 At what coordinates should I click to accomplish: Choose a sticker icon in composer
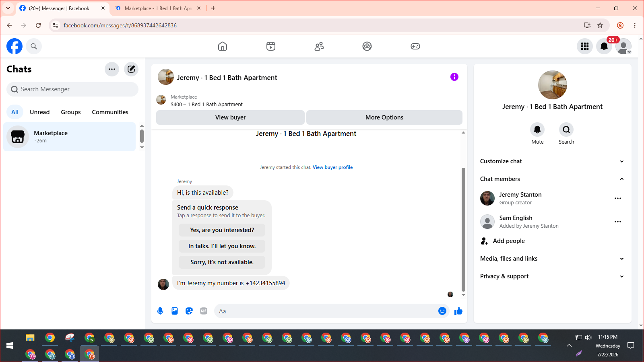pyautogui.click(x=189, y=311)
